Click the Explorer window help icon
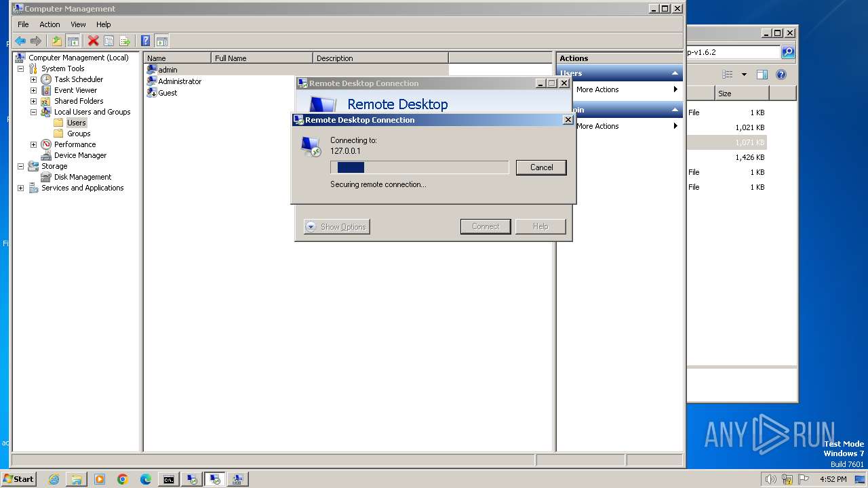This screenshot has height=488, width=868. click(781, 75)
